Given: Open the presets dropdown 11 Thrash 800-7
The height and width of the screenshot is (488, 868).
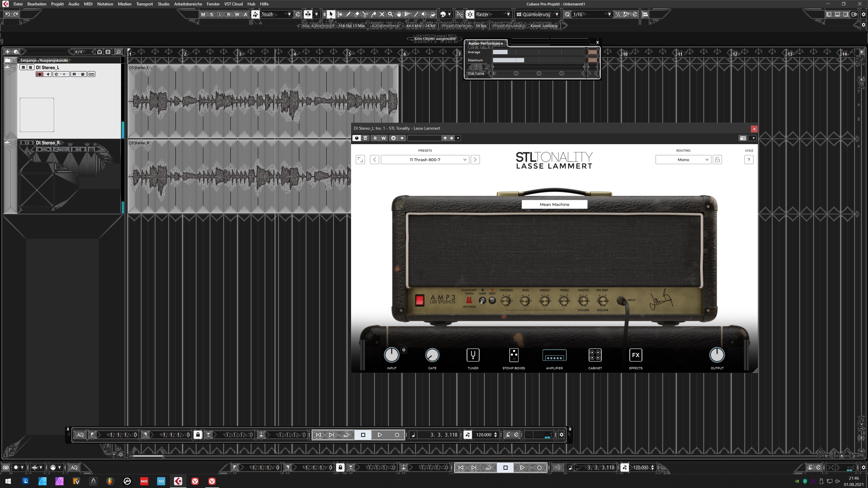Looking at the screenshot, I should [425, 160].
